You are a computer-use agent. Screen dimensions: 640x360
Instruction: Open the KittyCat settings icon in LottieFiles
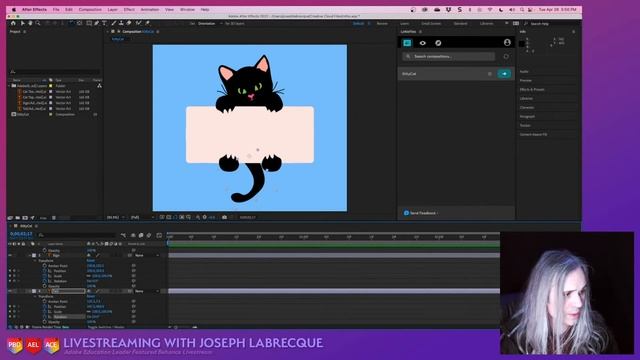[x=490, y=74]
